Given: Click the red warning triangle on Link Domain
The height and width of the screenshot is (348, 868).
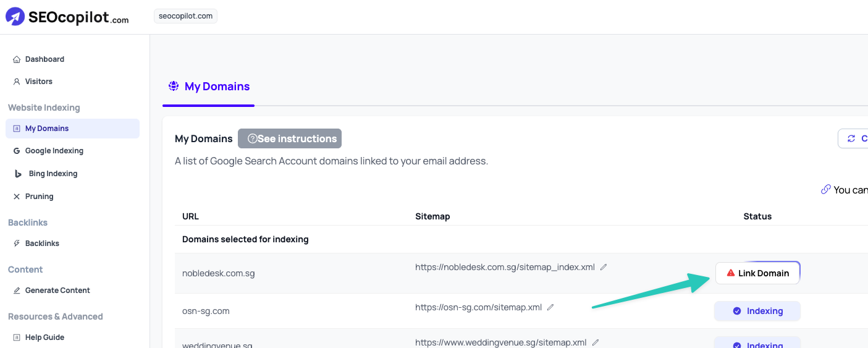Looking at the screenshot, I should [x=731, y=273].
